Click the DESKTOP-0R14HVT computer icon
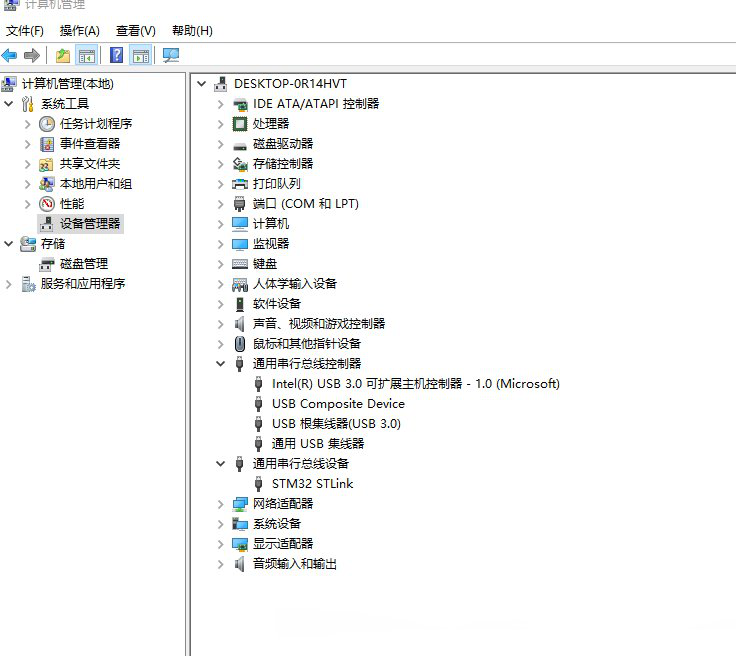736x656 pixels. [220, 84]
